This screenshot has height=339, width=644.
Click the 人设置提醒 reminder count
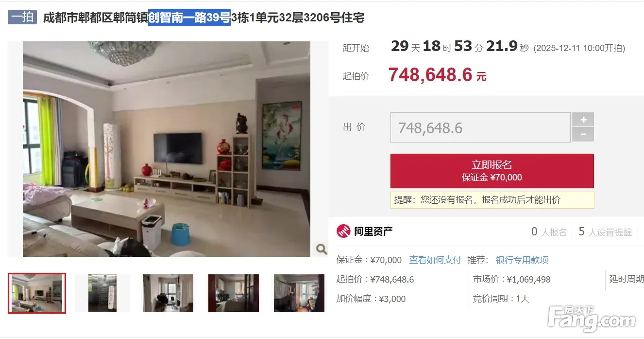(605, 232)
